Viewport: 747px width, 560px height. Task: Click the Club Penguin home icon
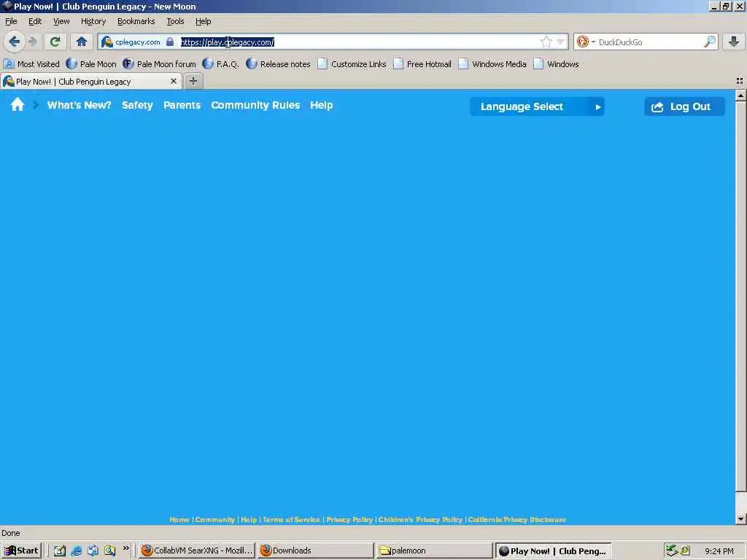18,105
